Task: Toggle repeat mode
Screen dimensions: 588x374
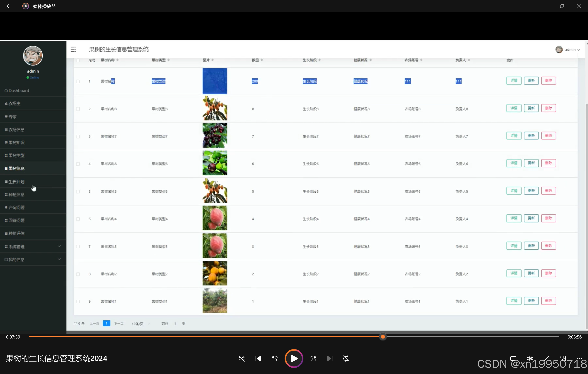Action: [x=346, y=358]
